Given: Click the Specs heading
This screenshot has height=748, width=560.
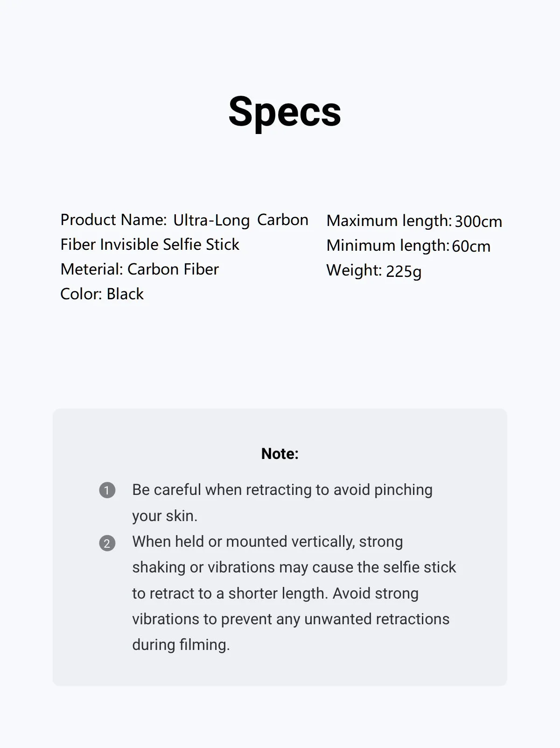Looking at the screenshot, I should [285, 112].
